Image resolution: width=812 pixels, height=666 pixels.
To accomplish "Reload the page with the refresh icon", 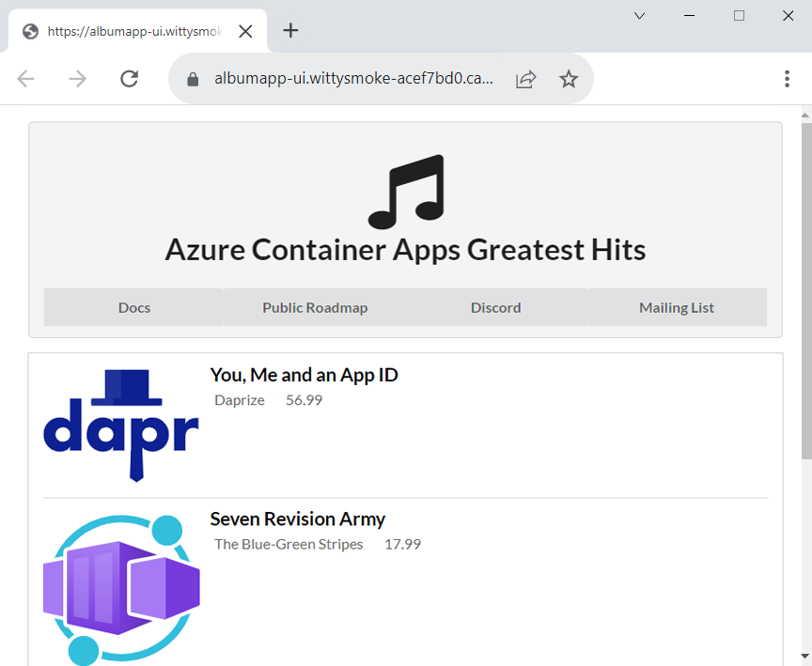I will (129, 79).
